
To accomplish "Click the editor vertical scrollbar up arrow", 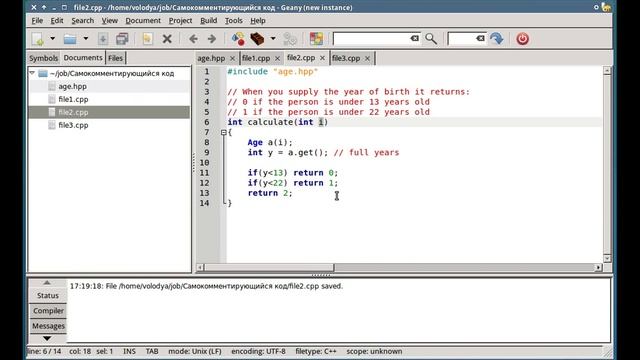I will 607,71.
